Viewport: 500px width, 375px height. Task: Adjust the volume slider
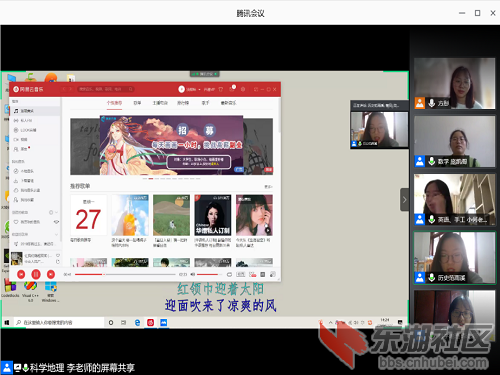coord(209,274)
